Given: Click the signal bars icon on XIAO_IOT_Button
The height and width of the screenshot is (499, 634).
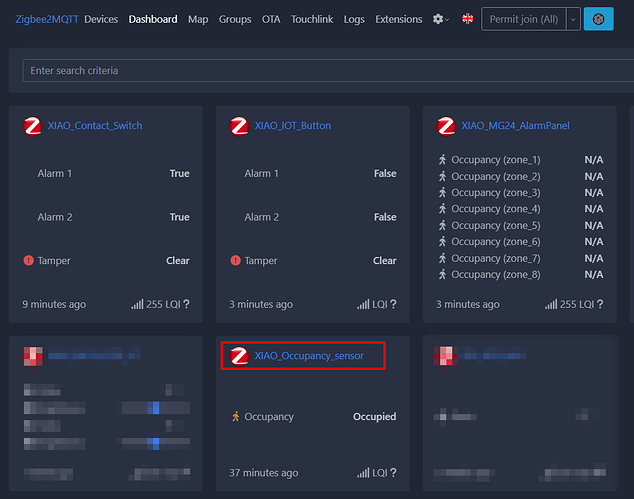Looking at the screenshot, I should [363, 304].
